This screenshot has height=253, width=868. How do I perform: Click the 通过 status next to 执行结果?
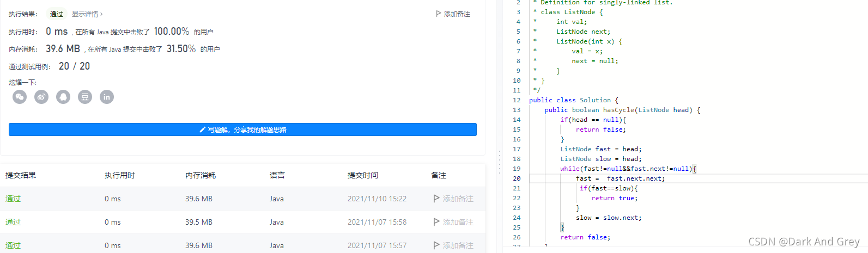click(x=57, y=14)
